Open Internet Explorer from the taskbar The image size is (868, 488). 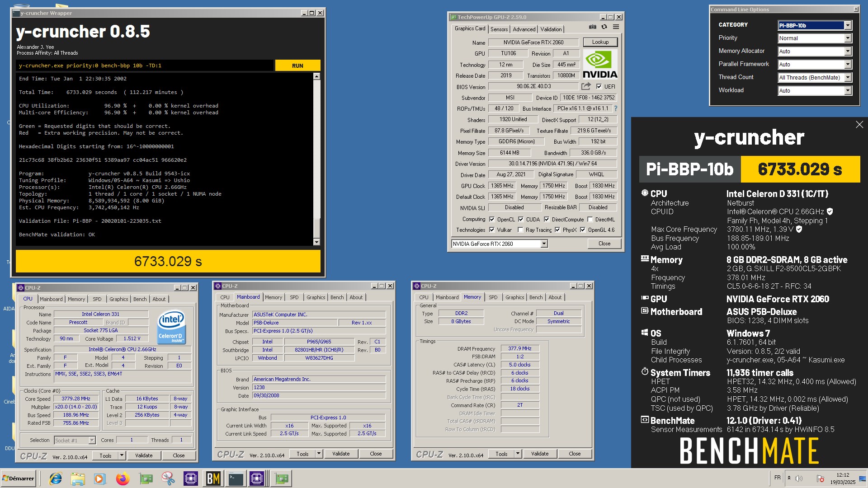[56, 479]
